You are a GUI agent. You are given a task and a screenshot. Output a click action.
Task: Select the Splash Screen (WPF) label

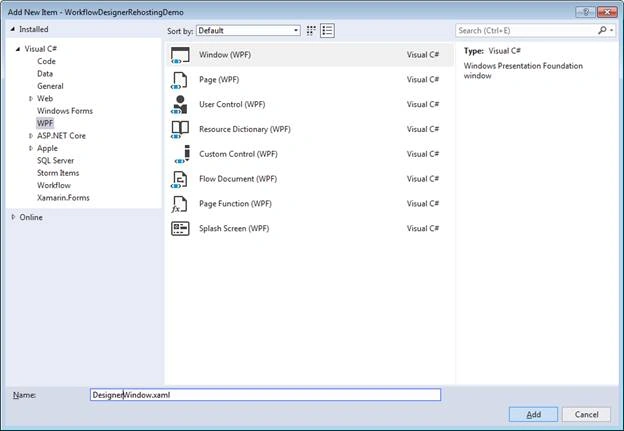(x=234, y=228)
